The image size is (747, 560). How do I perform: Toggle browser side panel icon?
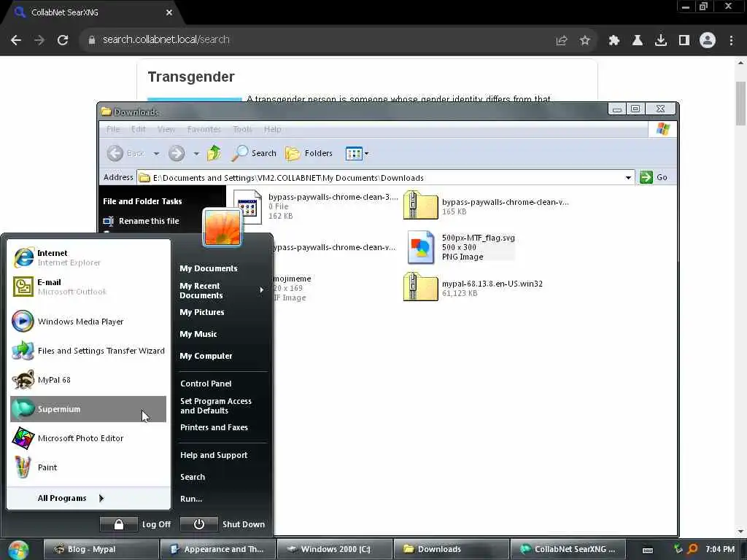[684, 41]
